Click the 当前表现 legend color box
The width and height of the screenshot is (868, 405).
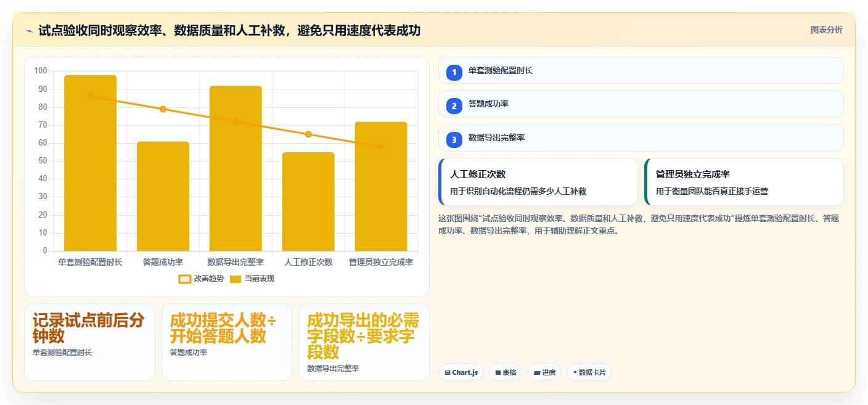click(x=235, y=279)
